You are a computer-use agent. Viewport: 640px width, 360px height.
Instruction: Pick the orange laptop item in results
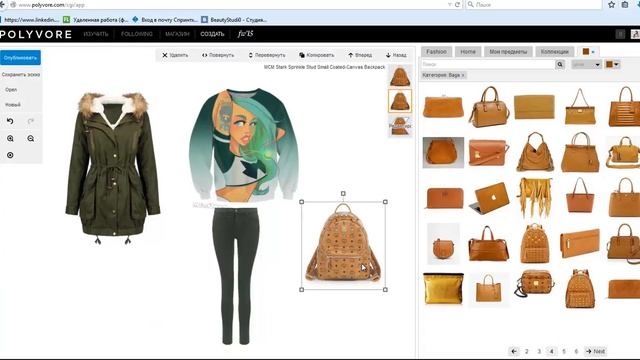[x=489, y=198]
